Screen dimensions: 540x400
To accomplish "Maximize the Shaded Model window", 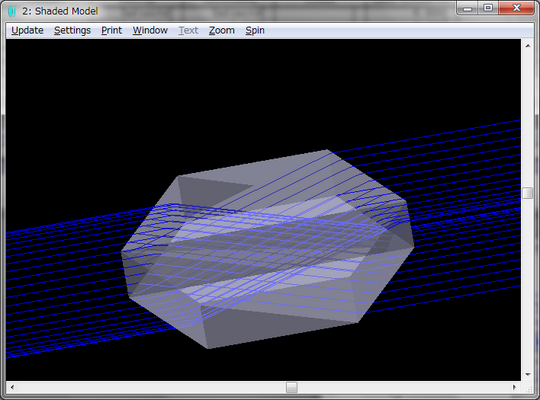I will pyautogui.click(x=488, y=8).
